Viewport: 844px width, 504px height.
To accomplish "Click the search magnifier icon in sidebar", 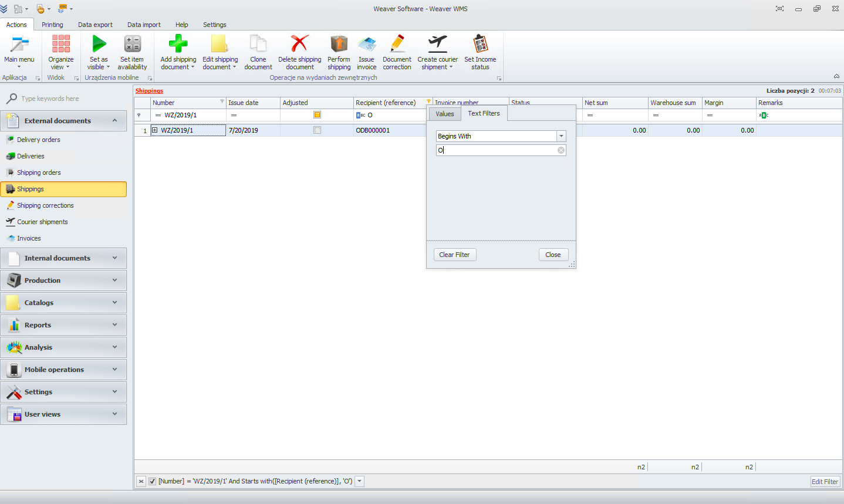I will click(x=11, y=99).
